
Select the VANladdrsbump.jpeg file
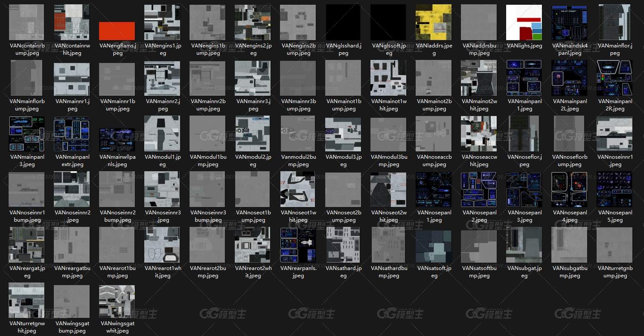479,22
